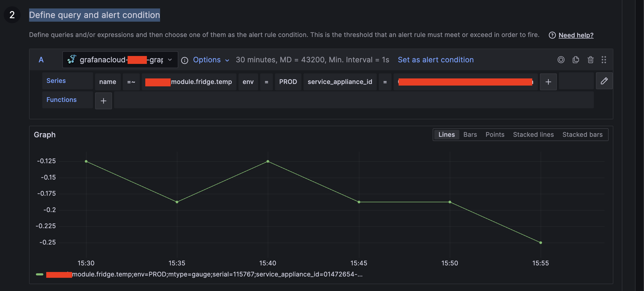
Task: Click the Graphite data source logo
Action: (x=71, y=59)
